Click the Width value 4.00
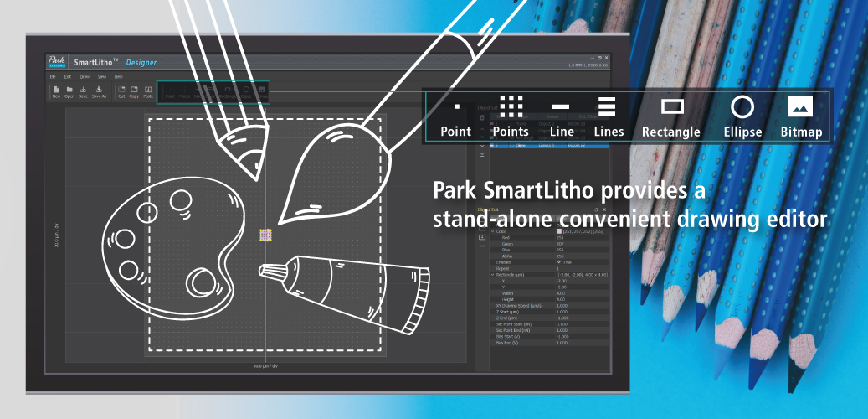Screen dimensions: 868x419 point(561,293)
